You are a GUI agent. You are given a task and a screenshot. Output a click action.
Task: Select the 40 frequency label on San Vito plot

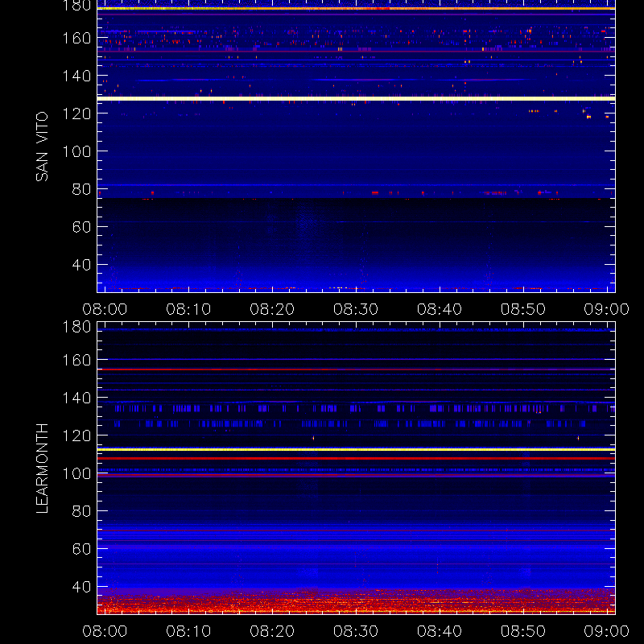(x=81, y=265)
